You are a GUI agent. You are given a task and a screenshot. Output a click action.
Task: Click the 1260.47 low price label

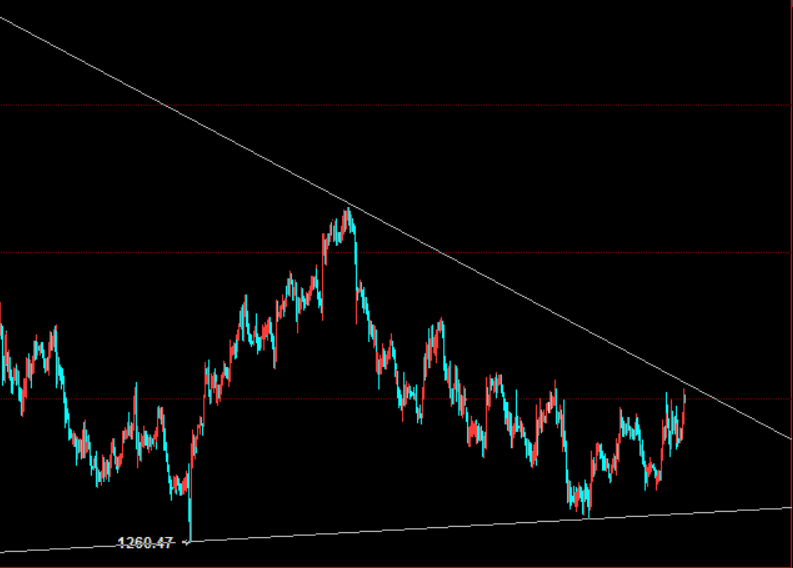(x=145, y=543)
